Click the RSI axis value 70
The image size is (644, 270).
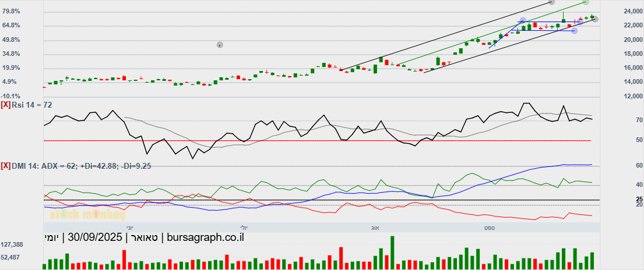[x=639, y=120]
